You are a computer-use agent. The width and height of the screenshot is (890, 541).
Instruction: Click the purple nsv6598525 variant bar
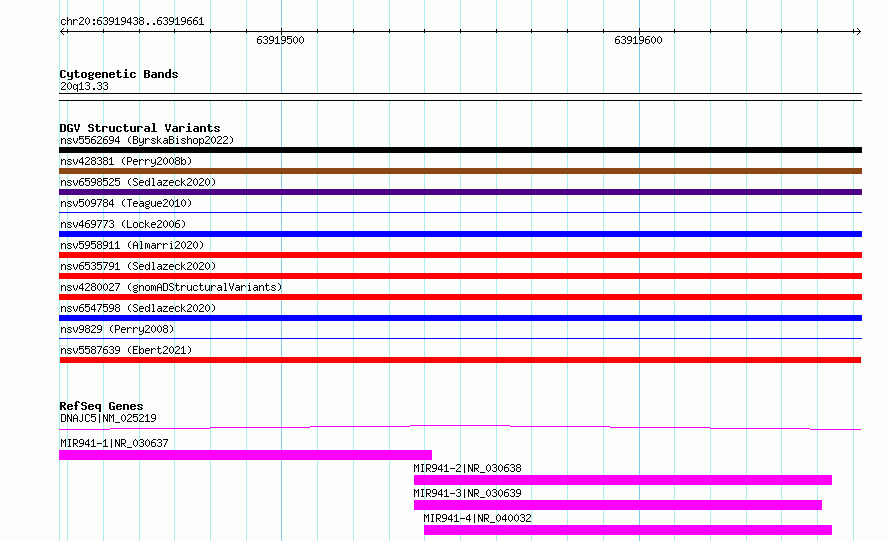point(460,192)
